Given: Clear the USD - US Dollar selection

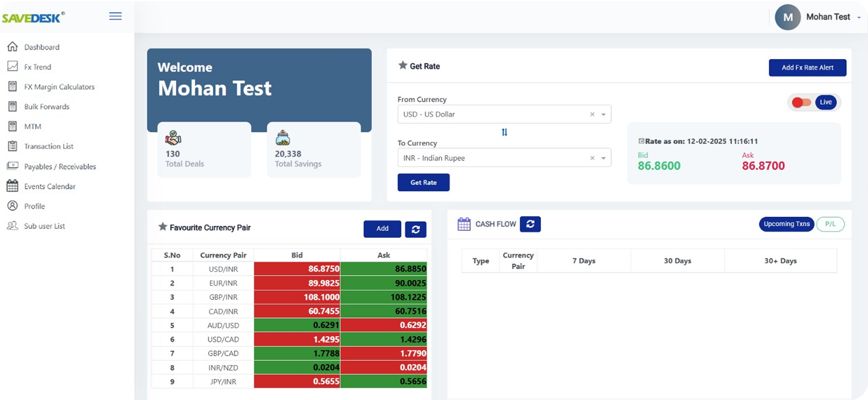Looking at the screenshot, I should point(592,114).
